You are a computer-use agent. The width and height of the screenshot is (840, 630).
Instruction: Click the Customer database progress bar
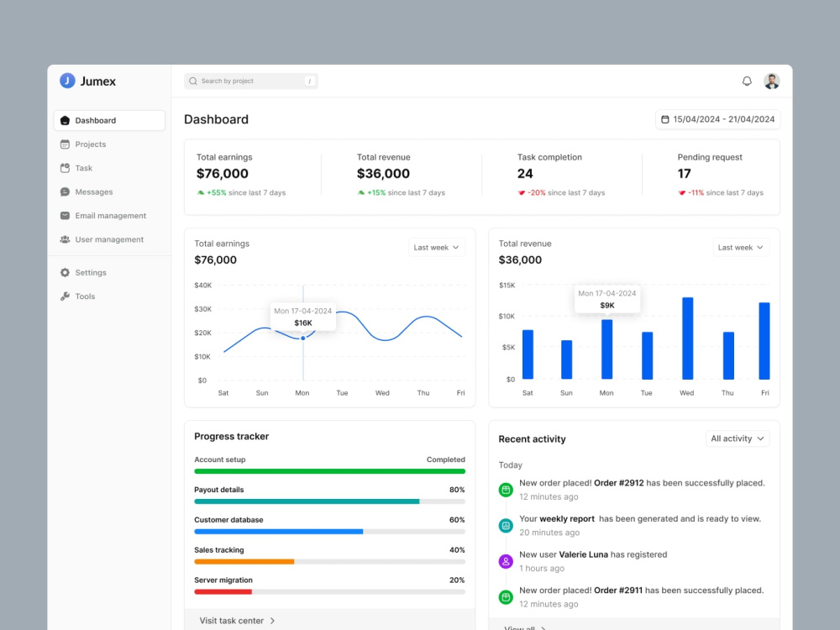(329, 532)
